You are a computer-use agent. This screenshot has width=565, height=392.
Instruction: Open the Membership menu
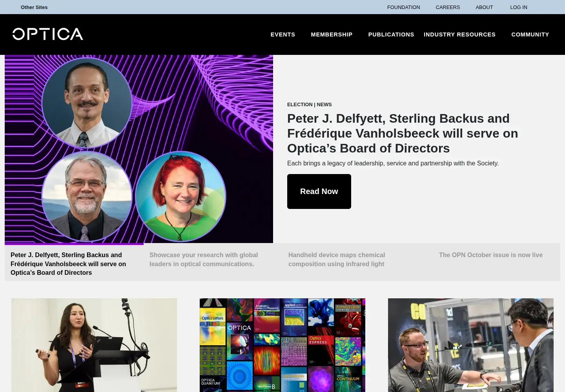click(332, 34)
